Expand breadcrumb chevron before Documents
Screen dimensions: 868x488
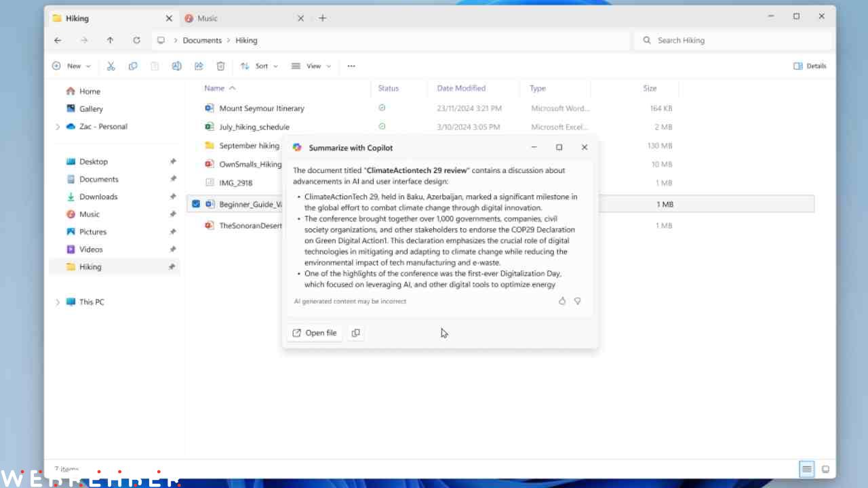pos(176,40)
